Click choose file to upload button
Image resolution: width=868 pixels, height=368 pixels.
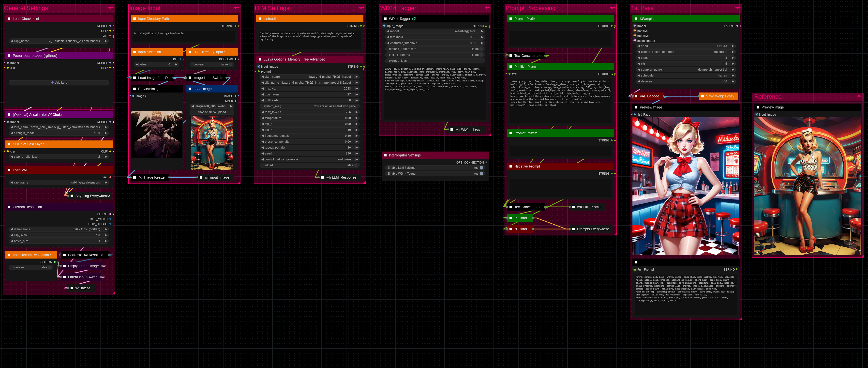point(212,112)
